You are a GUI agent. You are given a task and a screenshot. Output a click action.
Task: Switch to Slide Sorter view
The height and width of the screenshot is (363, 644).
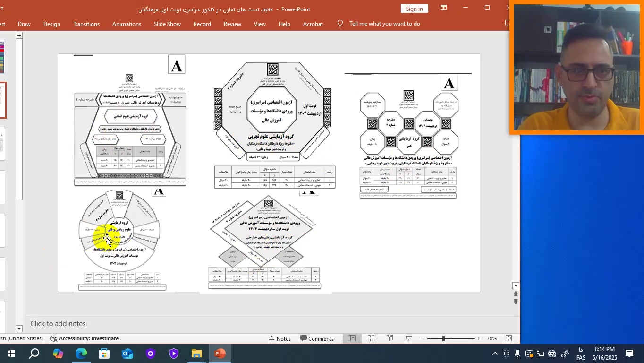pos(371,338)
